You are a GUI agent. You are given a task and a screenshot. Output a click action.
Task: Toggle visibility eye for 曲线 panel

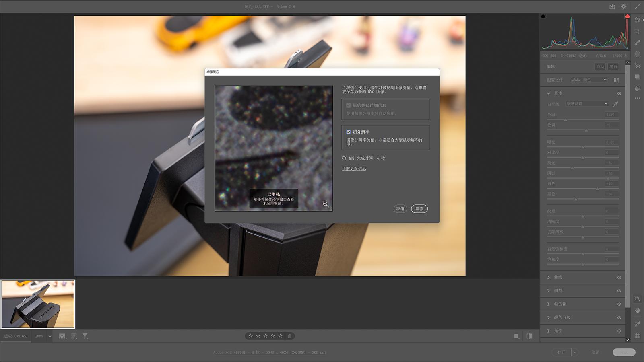619,277
